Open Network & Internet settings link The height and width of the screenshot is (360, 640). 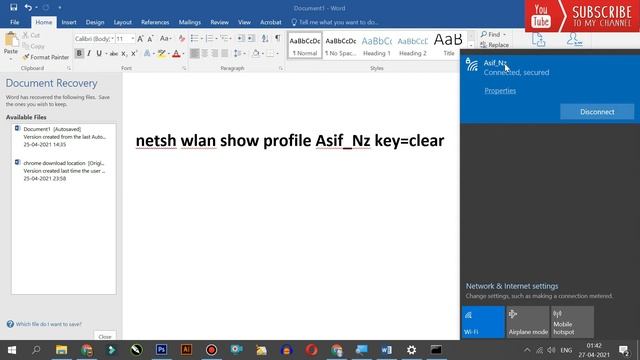click(512, 286)
